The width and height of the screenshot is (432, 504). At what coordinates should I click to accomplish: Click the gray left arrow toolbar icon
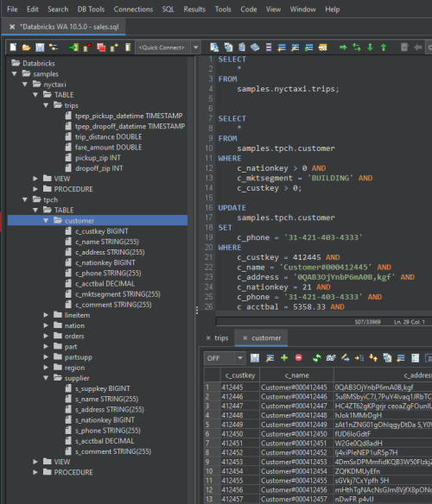click(x=418, y=47)
